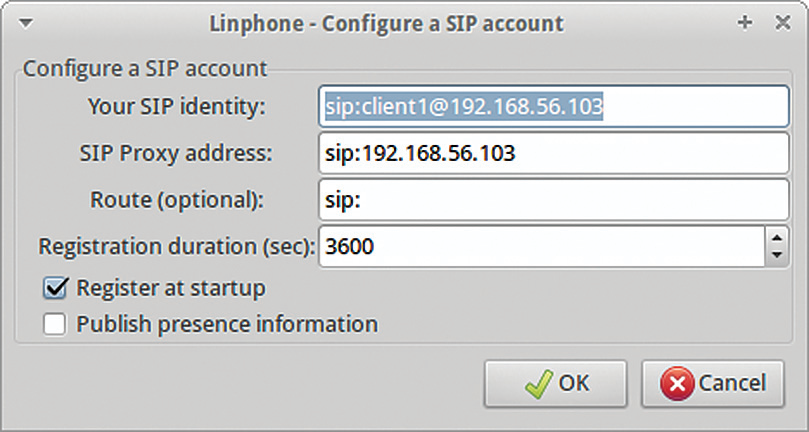Click the Linphone dialog title bar text

(x=386, y=24)
